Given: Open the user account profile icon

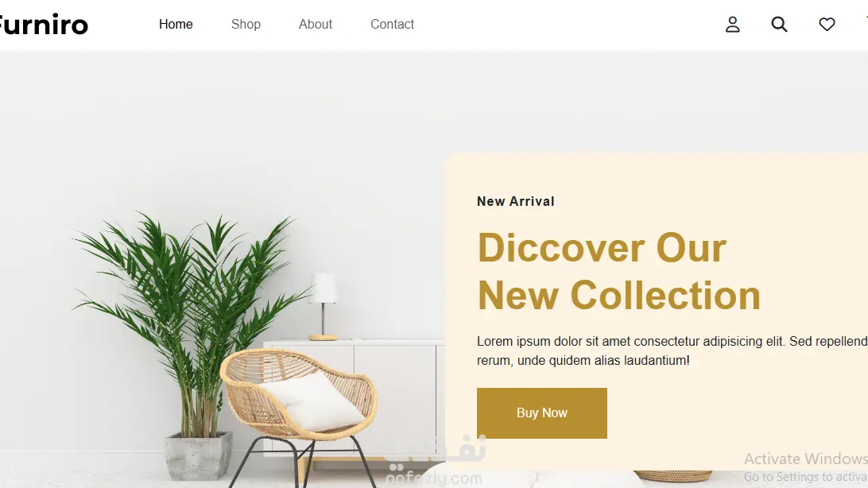Looking at the screenshot, I should click(x=732, y=25).
